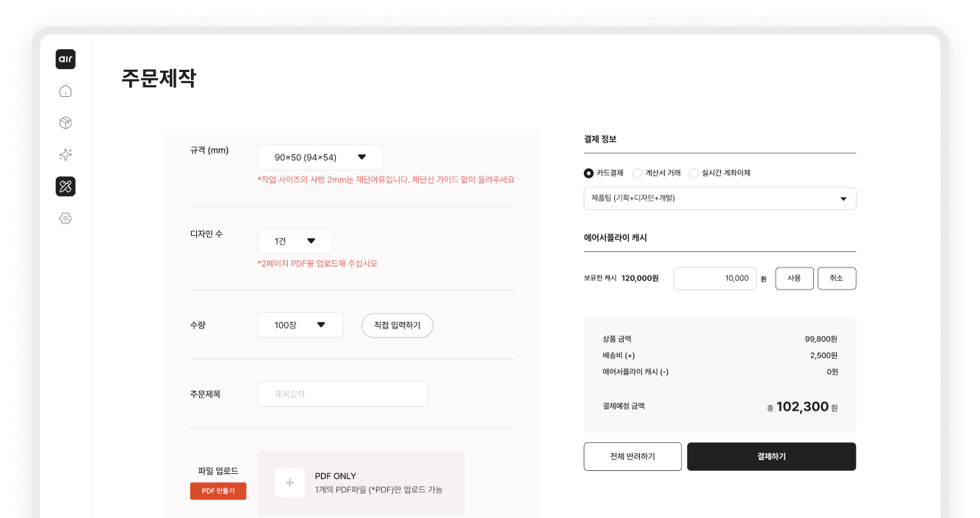The width and height of the screenshot is (980, 518).
Task: Focus the 제목입력 order title field
Action: tap(342, 394)
